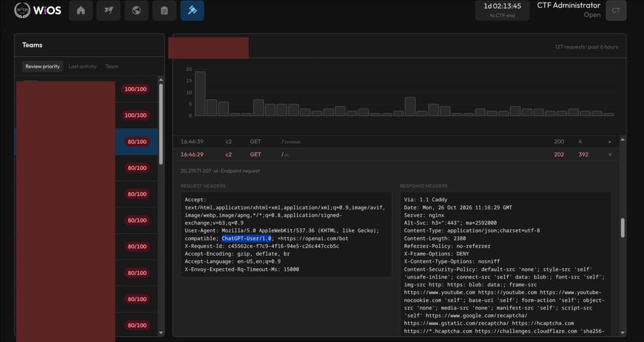Open the clipboard icon in navbar
The height and width of the screenshot is (342, 644).
point(165,11)
